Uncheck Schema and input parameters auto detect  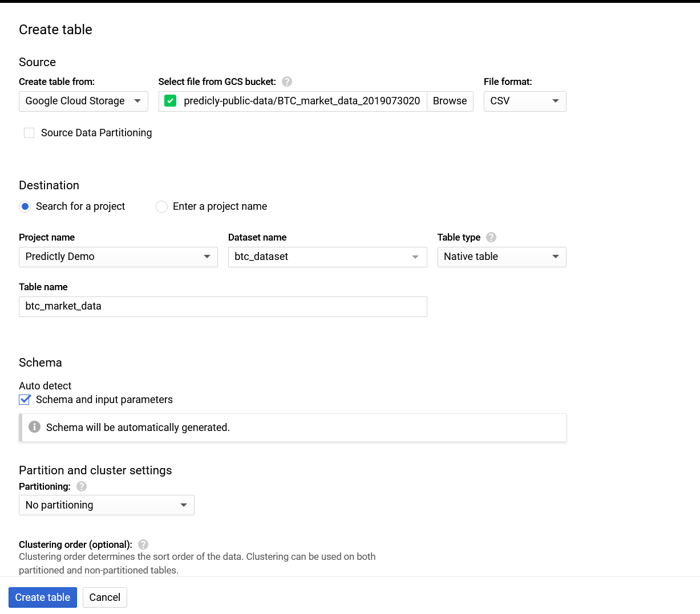click(25, 400)
